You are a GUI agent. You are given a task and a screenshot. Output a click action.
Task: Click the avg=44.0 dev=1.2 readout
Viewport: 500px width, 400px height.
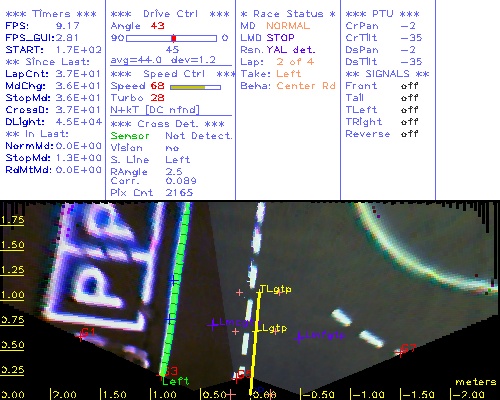point(163,60)
